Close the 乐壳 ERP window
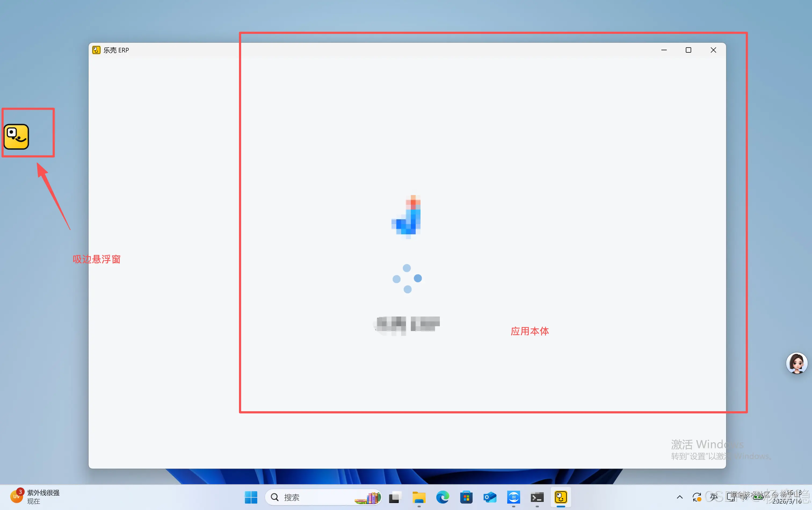812x510 pixels. (713, 50)
